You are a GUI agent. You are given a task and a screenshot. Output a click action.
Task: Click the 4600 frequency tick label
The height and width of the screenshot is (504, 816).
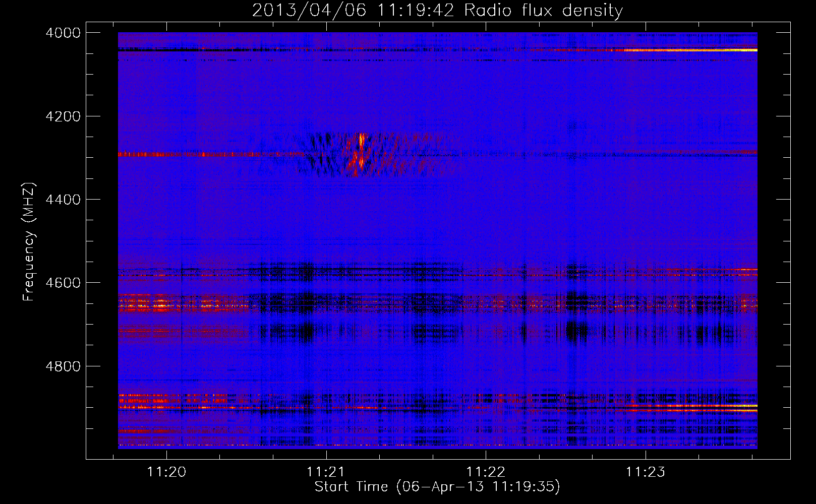pos(63,283)
